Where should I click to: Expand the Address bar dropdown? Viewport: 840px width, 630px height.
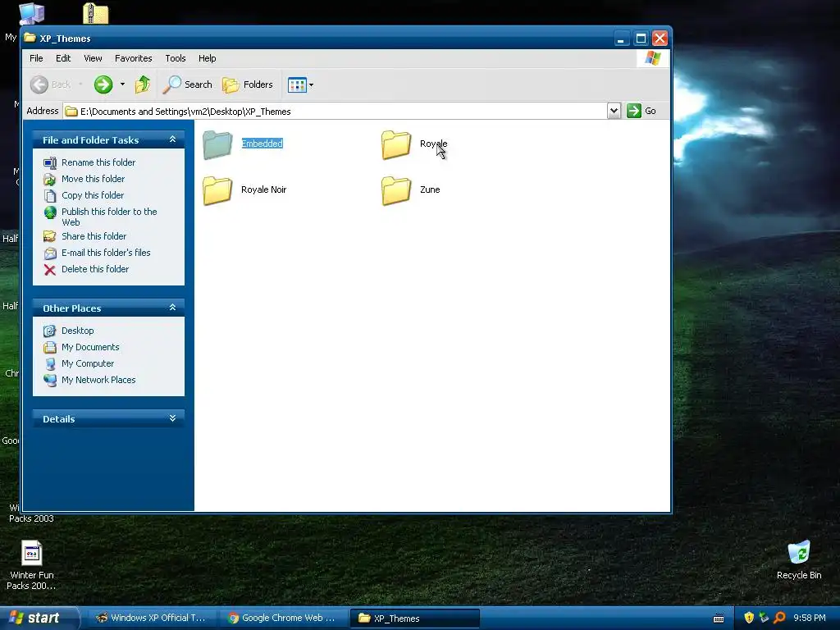tap(614, 111)
